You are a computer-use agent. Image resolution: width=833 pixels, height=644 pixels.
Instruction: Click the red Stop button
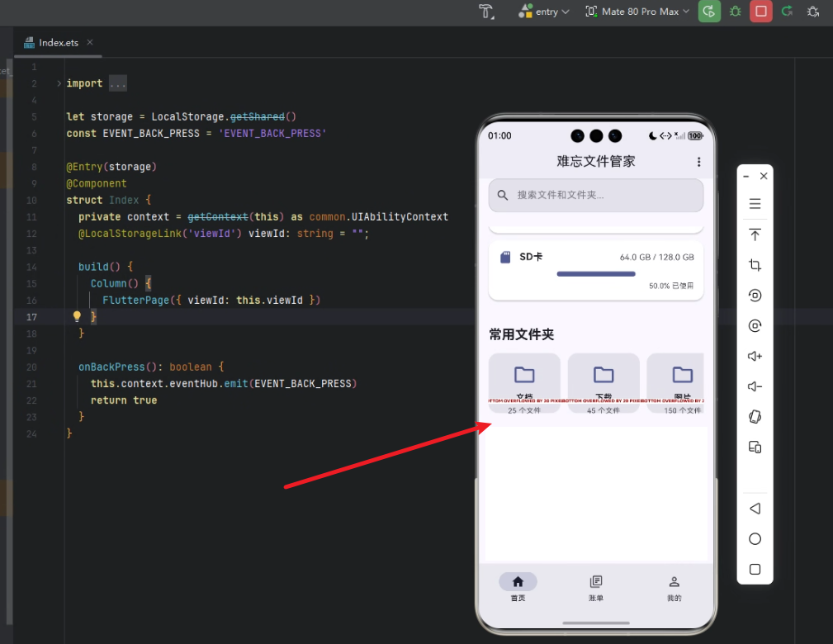[x=760, y=12]
